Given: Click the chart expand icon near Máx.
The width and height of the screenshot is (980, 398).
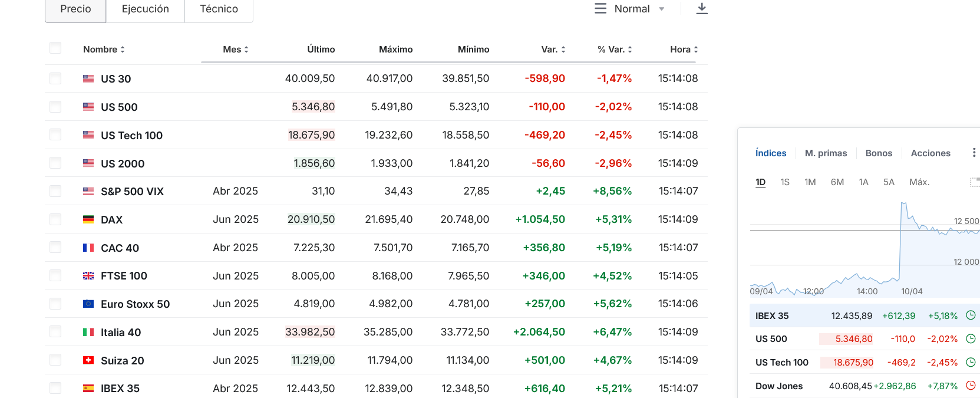Looking at the screenshot, I should coord(975,182).
